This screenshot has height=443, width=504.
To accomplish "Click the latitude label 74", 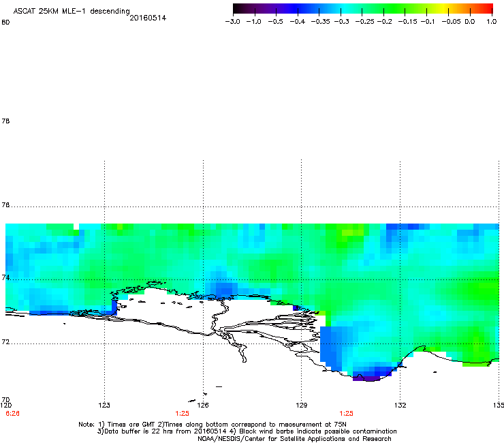I will 5,277.
